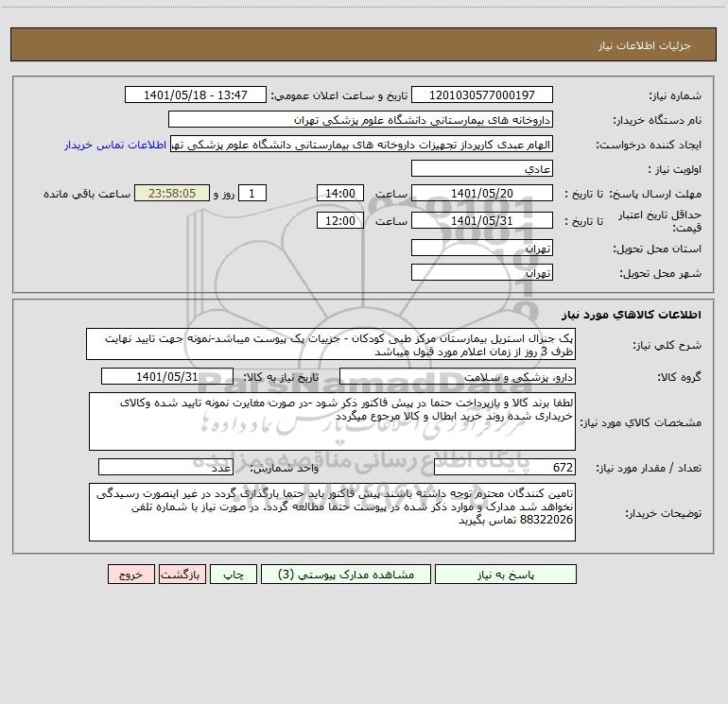Click the countdown timer 23:58:05

tap(172, 193)
